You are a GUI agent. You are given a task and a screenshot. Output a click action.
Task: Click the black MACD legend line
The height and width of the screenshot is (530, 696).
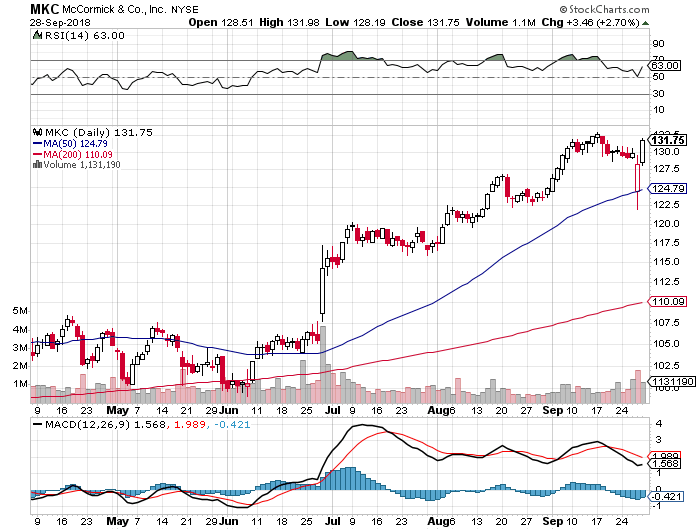38,424
